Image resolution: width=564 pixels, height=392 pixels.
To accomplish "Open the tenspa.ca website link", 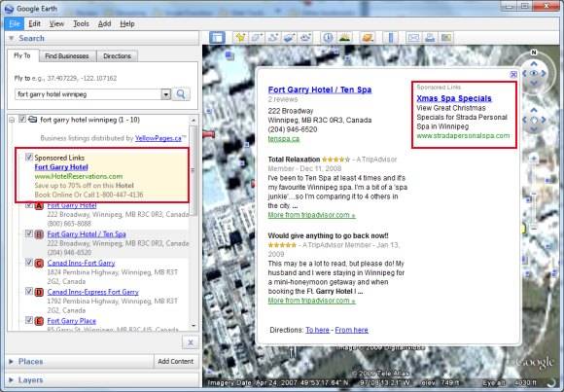I will (x=283, y=138).
